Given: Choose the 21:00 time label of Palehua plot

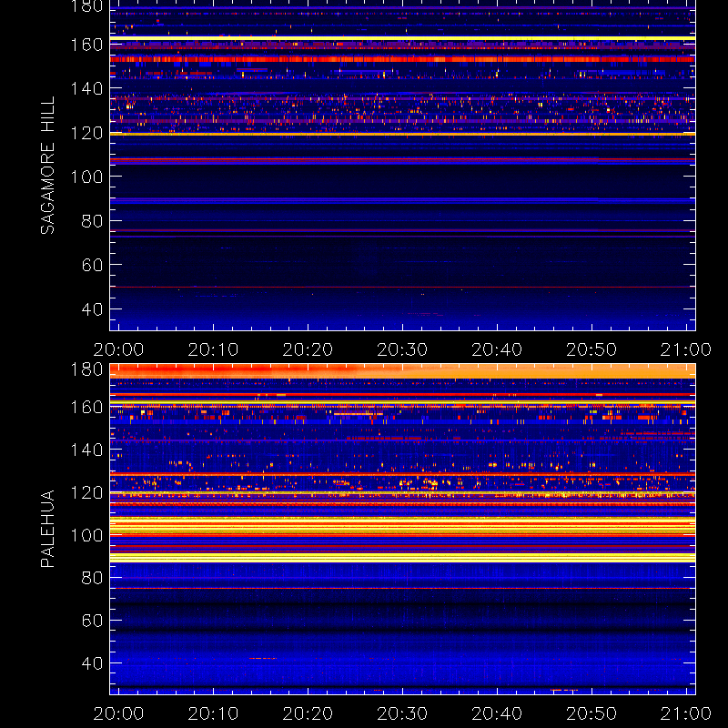Looking at the screenshot, I should point(686,713).
